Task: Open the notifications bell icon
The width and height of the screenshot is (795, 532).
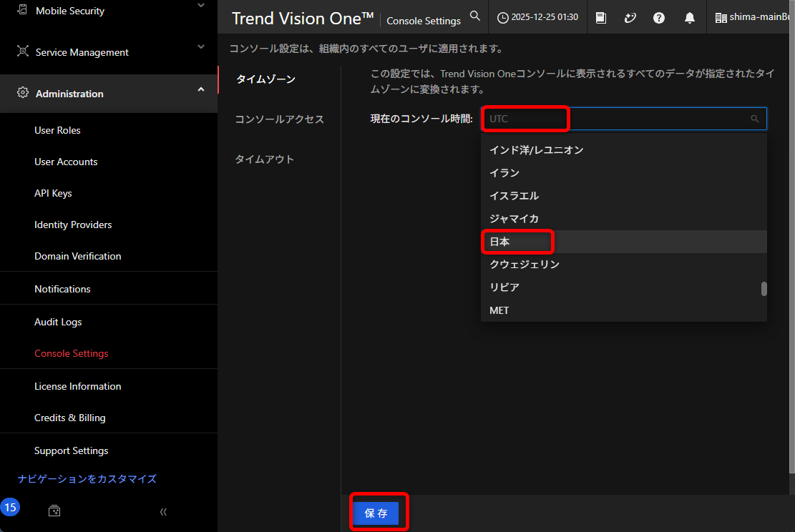Action: (x=690, y=18)
